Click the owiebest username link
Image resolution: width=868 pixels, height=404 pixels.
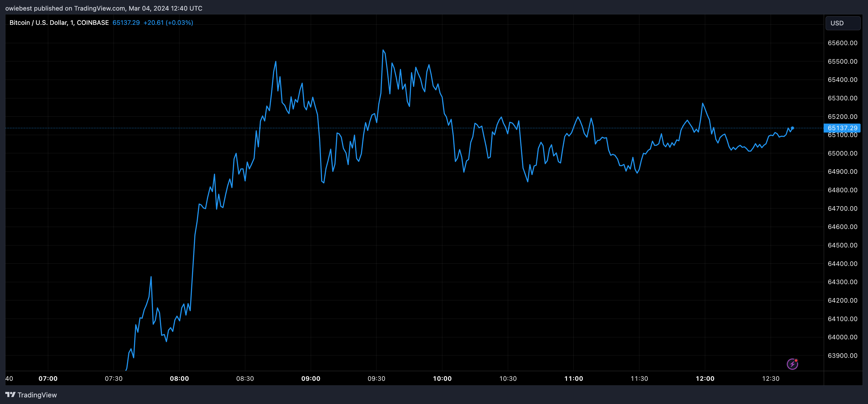point(18,8)
